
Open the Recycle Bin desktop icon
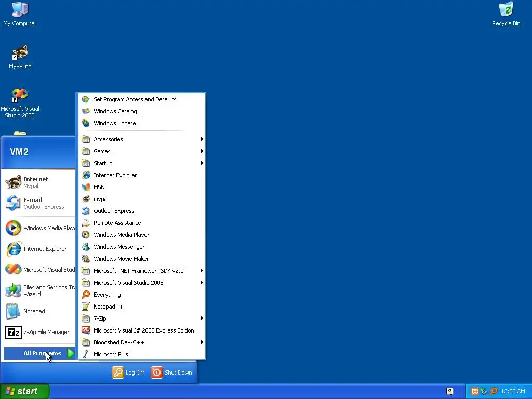point(506,14)
